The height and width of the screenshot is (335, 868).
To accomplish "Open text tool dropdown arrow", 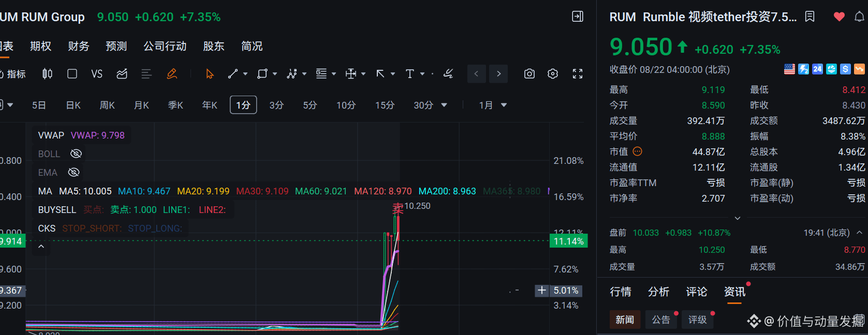I will pyautogui.click(x=422, y=74).
